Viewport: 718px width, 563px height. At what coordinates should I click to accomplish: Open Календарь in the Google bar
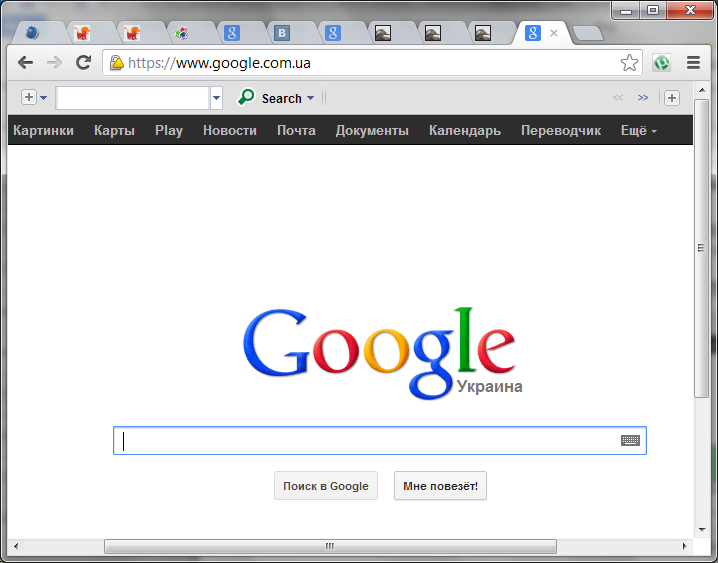pyautogui.click(x=465, y=130)
